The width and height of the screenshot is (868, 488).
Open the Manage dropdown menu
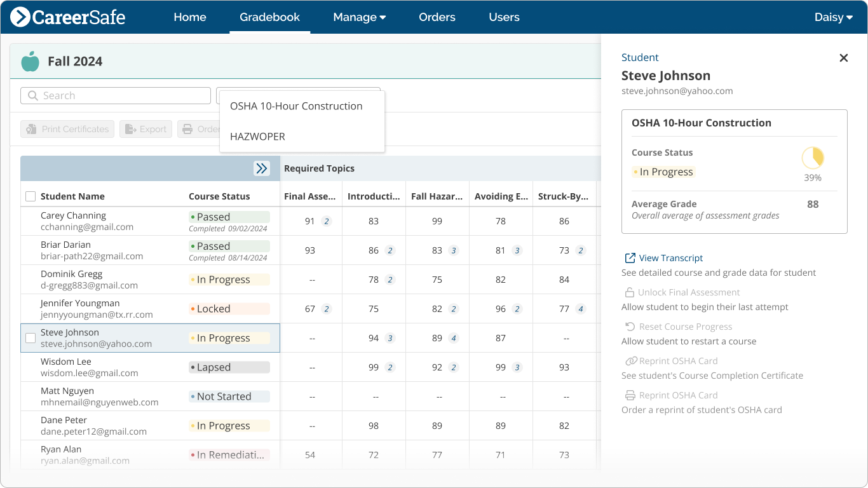tap(360, 17)
